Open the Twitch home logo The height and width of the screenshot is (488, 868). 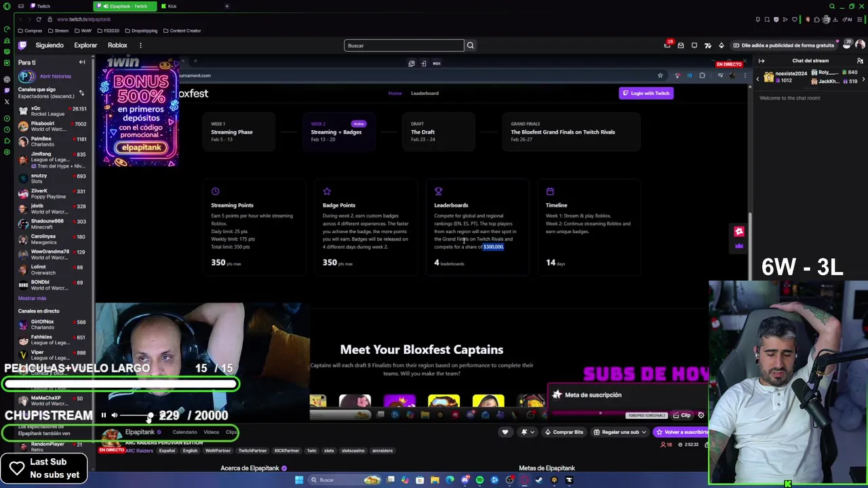tap(22, 45)
